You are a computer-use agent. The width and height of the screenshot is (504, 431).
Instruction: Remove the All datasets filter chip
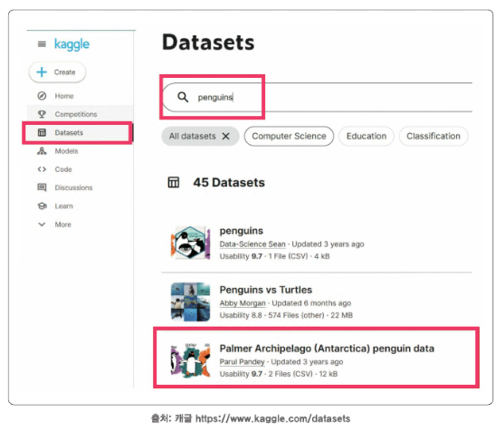(226, 137)
